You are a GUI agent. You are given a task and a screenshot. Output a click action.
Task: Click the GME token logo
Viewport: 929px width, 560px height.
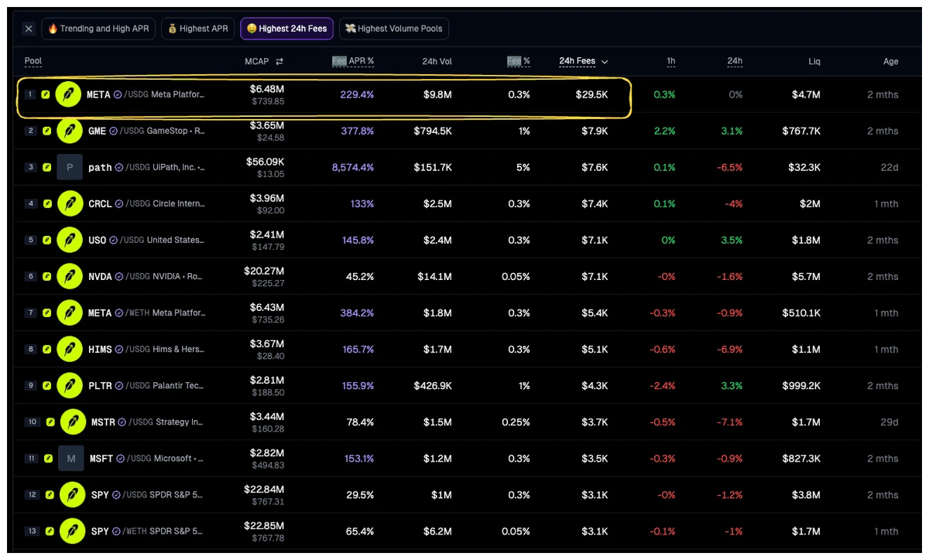click(x=70, y=131)
